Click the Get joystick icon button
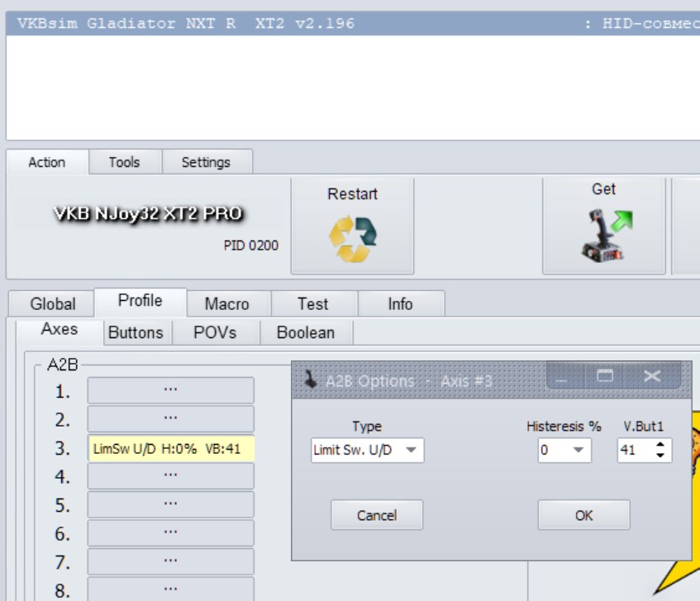 [x=603, y=226]
